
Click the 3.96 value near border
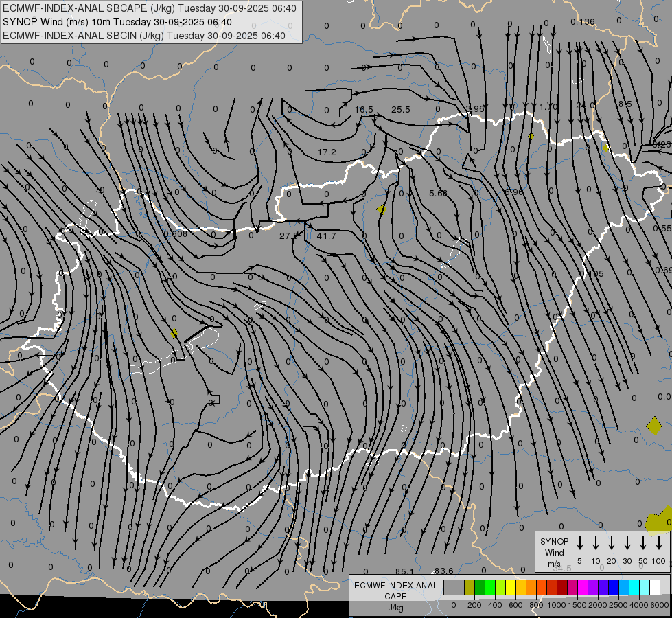(x=475, y=109)
